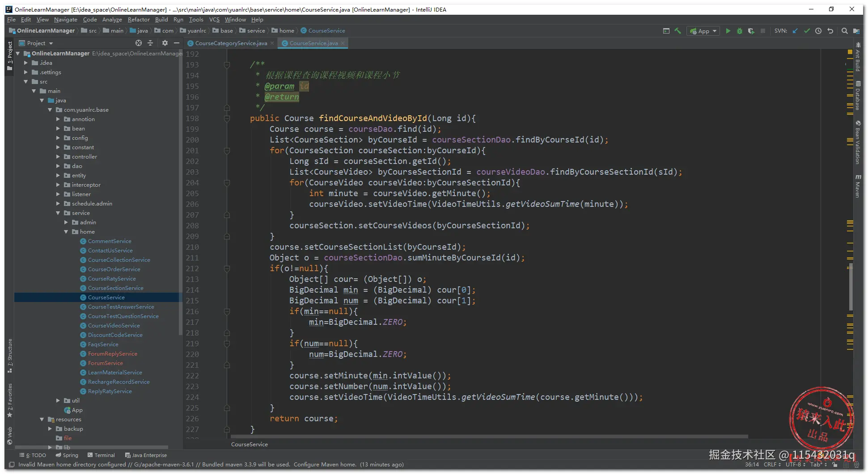This screenshot has width=868, height=474.
Task: Select ForumReplyService in project tree
Action: click(112, 354)
